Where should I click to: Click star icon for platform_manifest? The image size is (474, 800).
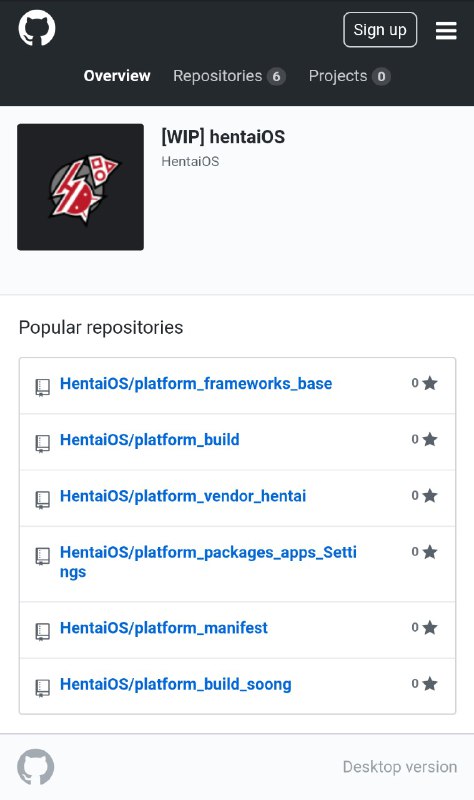coord(430,627)
